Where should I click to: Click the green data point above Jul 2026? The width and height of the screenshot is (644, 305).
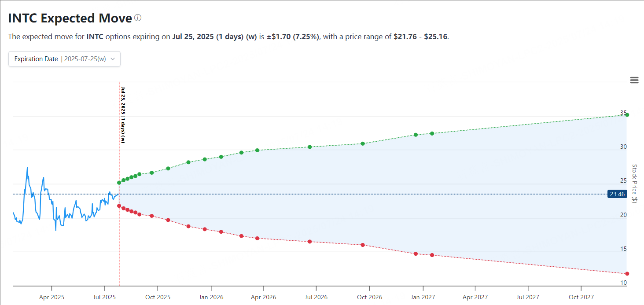tap(310, 147)
